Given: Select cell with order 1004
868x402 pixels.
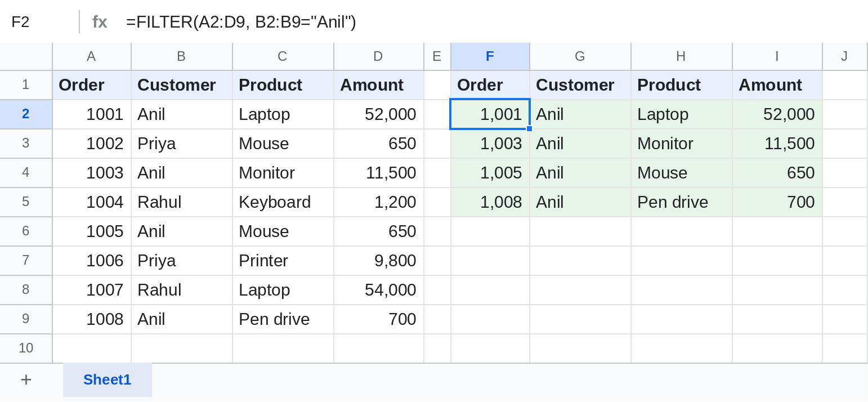Looking at the screenshot, I should (92, 202).
